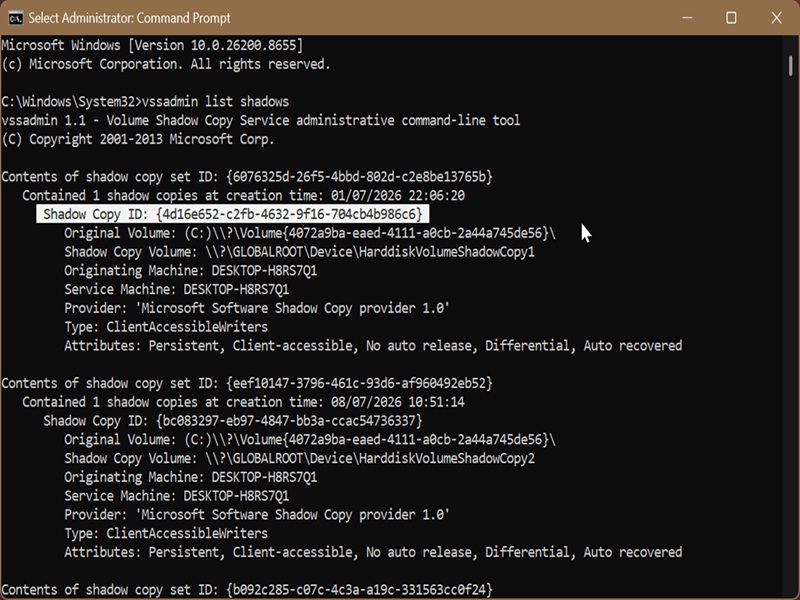Image resolution: width=800 pixels, height=600 pixels.
Task: Click the first shadow copy set ID line
Action: [x=247, y=177]
